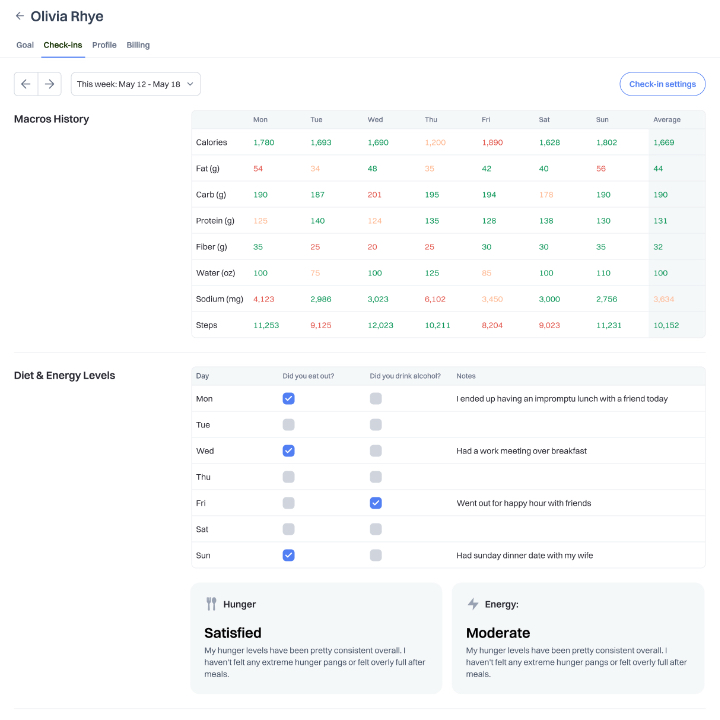720x720 pixels.
Task: Click the back arrow beside Olivia Rhye
Action: click(x=20, y=16)
